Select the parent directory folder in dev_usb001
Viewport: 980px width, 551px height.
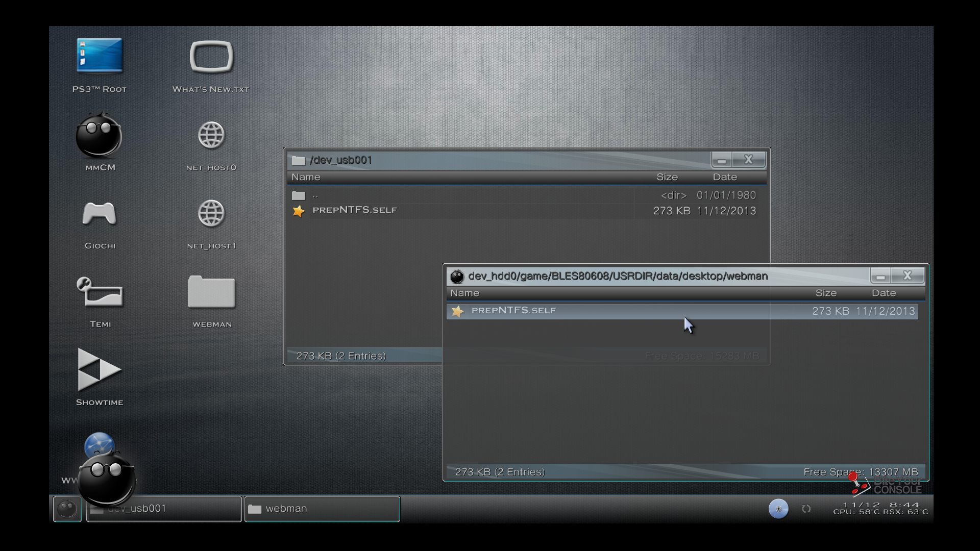tap(299, 195)
